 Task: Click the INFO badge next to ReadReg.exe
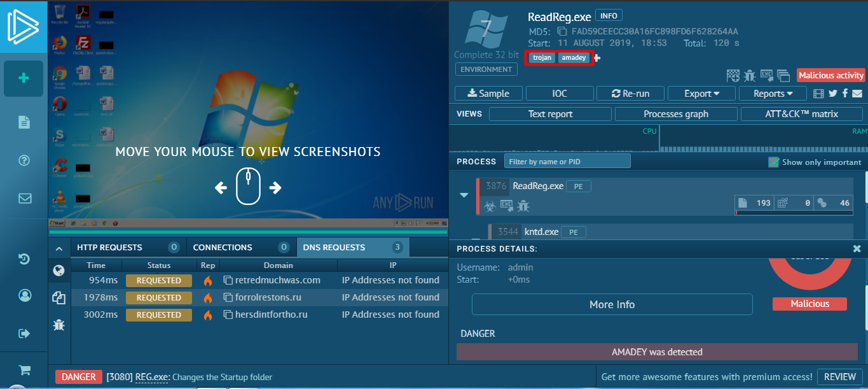coord(609,16)
